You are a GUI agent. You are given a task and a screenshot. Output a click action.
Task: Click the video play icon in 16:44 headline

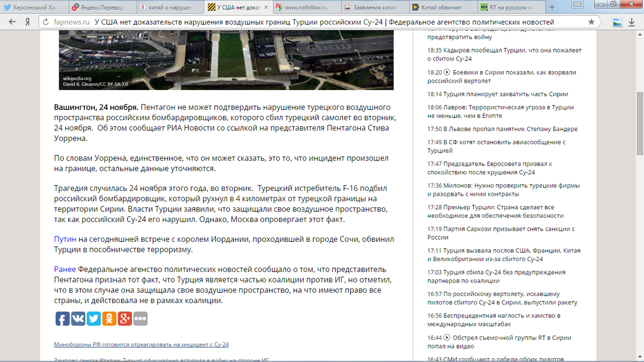pos(447,338)
